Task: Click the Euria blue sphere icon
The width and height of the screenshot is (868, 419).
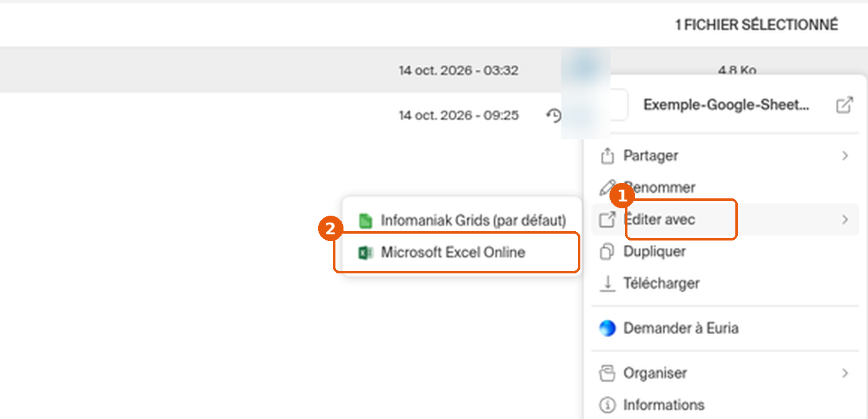Action: [608, 328]
